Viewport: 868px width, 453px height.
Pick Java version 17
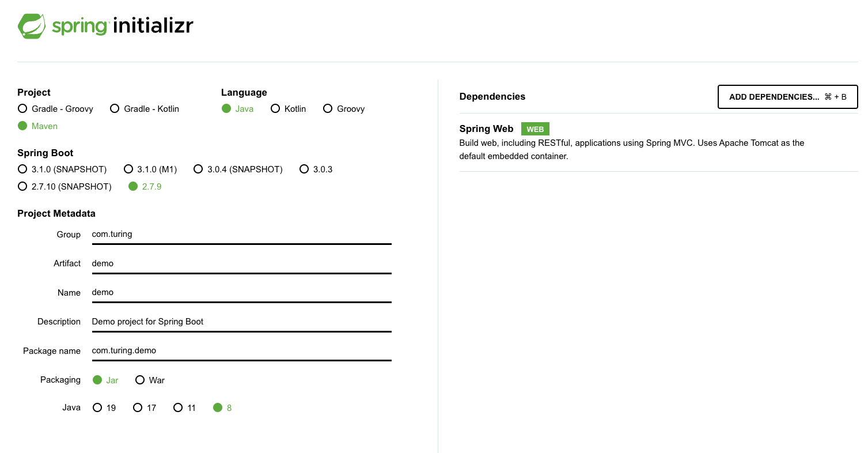145,407
